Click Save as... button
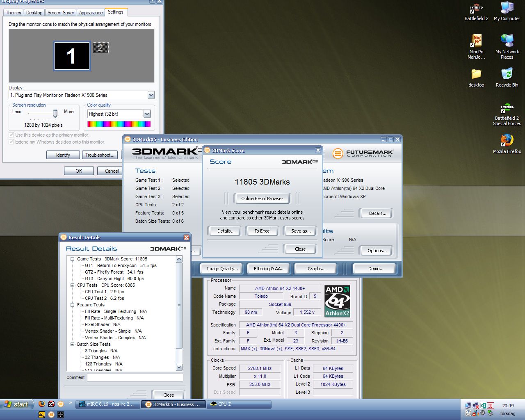Screen dimensions: 525x420 click(301, 231)
